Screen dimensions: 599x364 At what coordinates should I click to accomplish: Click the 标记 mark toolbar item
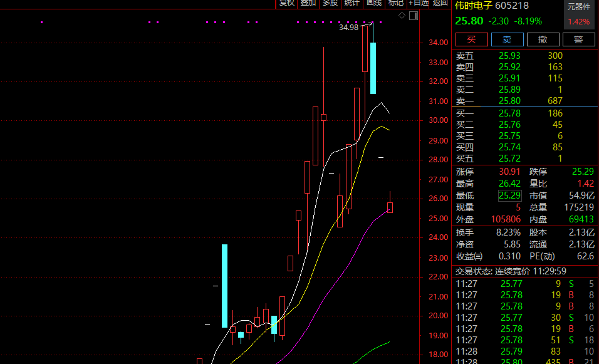pos(396,3)
